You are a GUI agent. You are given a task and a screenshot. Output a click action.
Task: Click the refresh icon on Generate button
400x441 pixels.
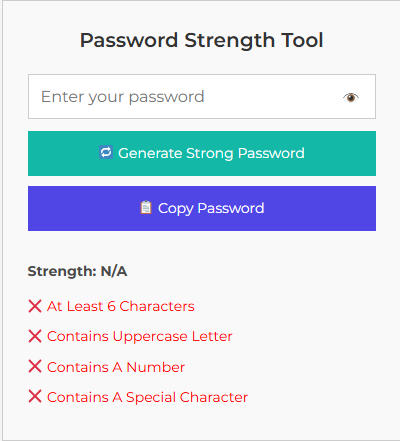[106, 152]
